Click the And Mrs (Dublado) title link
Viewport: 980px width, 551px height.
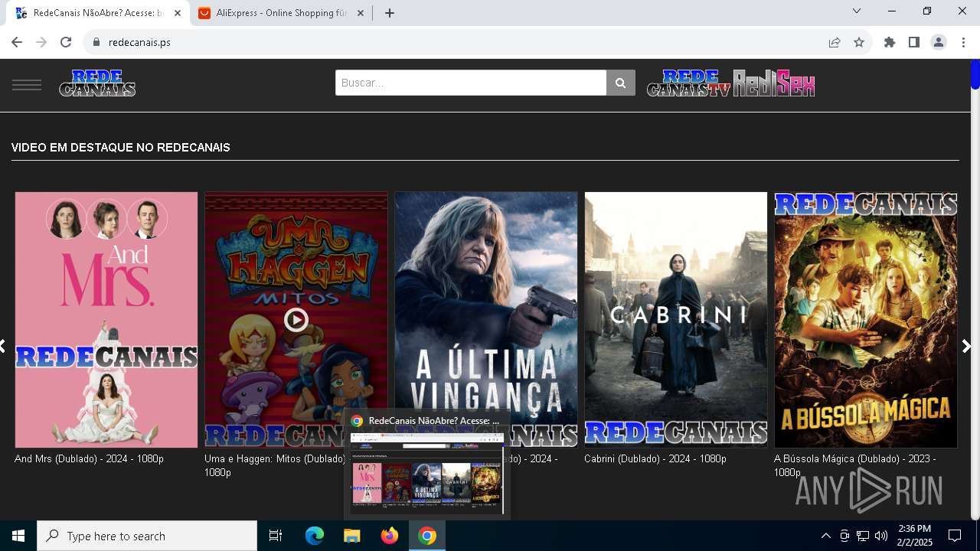89,459
